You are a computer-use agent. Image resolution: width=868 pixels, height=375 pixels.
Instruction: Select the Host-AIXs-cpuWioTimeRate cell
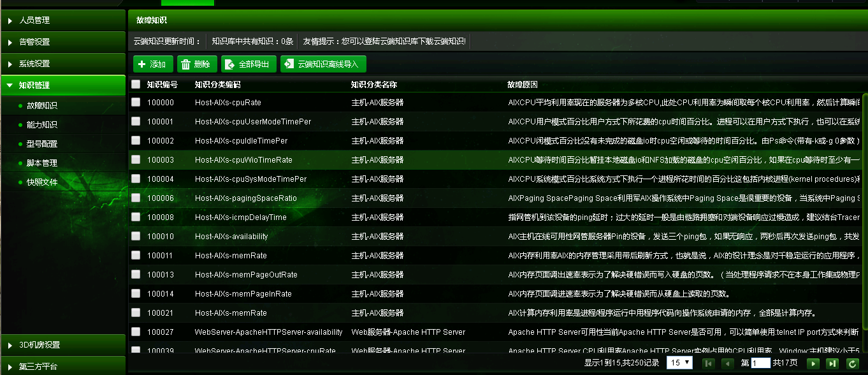(243, 160)
